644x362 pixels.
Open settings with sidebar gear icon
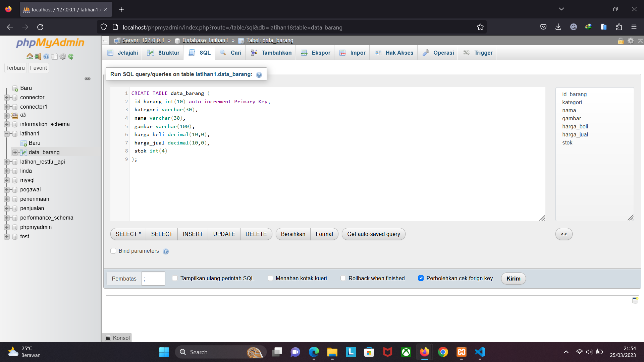tap(63, 56)
